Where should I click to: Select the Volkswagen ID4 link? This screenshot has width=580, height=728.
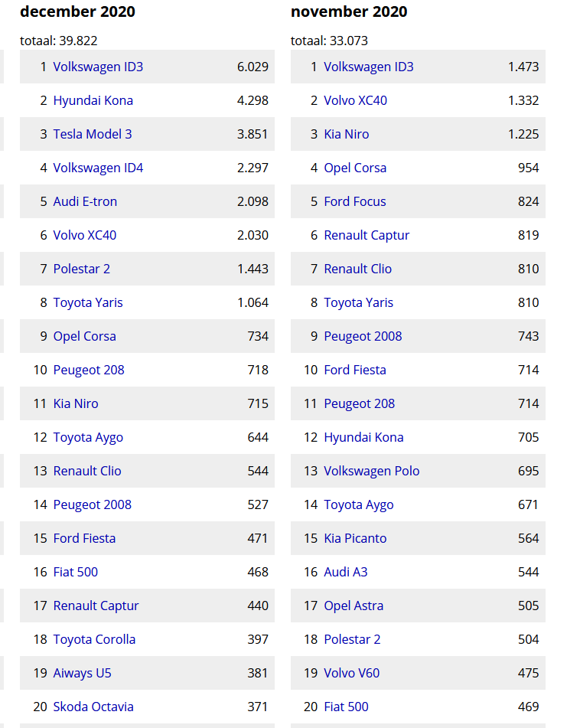click(x=98, y=168)
